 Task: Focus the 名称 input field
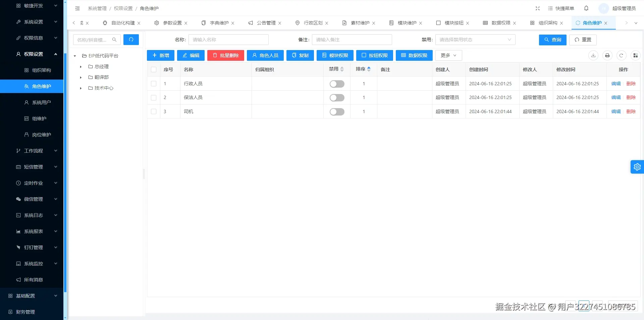point(228,40)
